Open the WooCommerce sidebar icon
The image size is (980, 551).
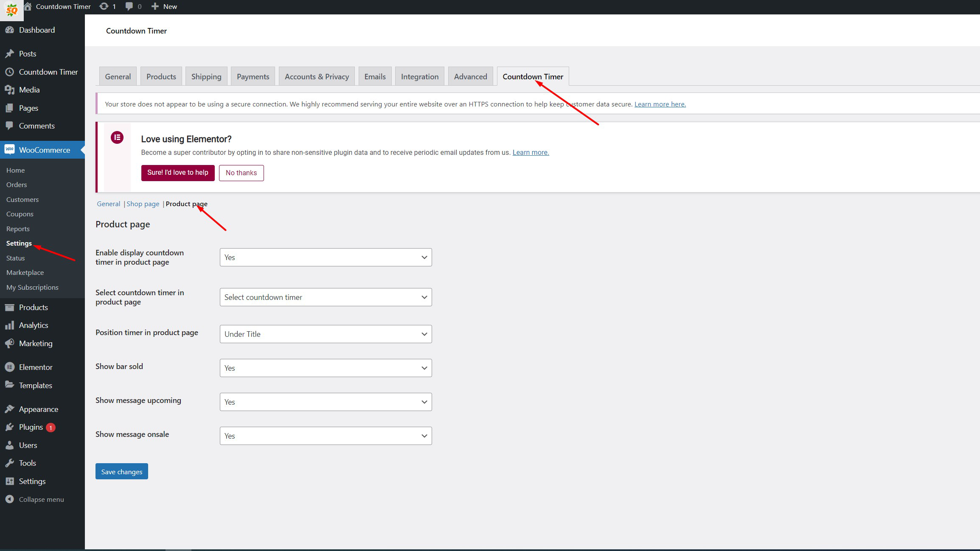pos(9,149)
